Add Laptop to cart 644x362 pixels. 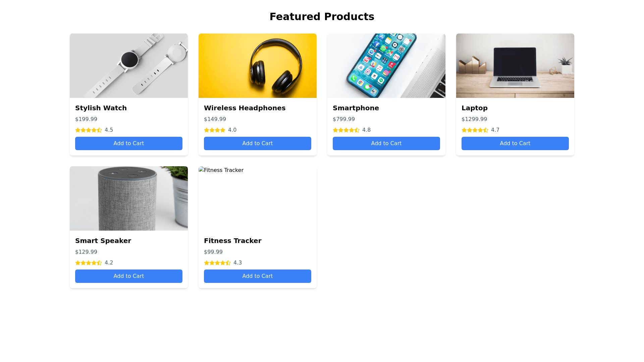(x=515, y=143)
